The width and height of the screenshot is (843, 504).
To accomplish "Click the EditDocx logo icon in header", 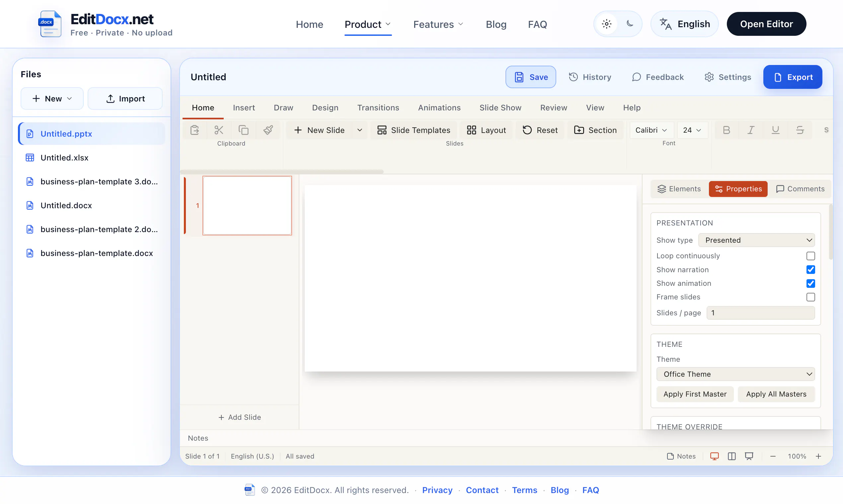I will 50,24.
